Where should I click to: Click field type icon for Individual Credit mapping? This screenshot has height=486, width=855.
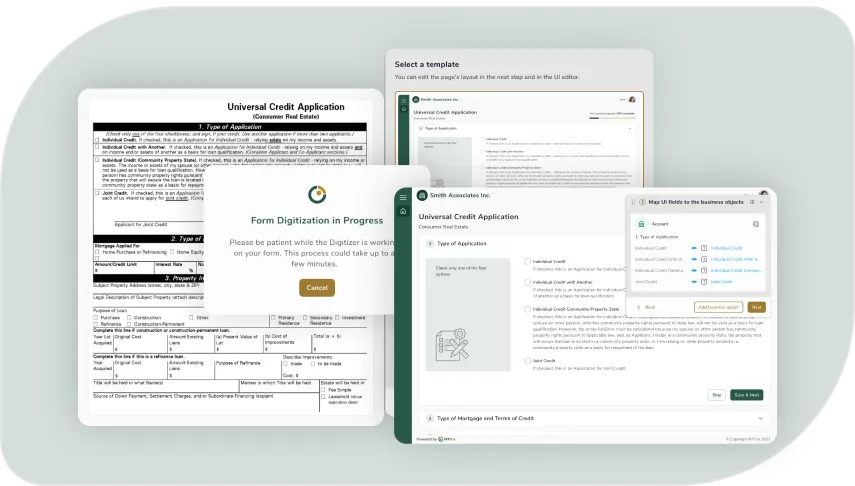pyautogui.click(x=704, y=248)
